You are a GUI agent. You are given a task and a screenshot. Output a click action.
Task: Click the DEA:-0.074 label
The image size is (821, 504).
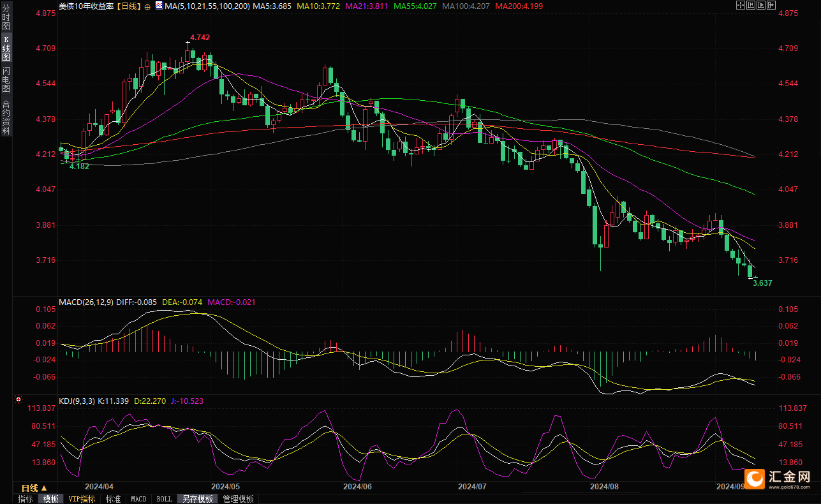pyautogui.click(x=182, y=302)
